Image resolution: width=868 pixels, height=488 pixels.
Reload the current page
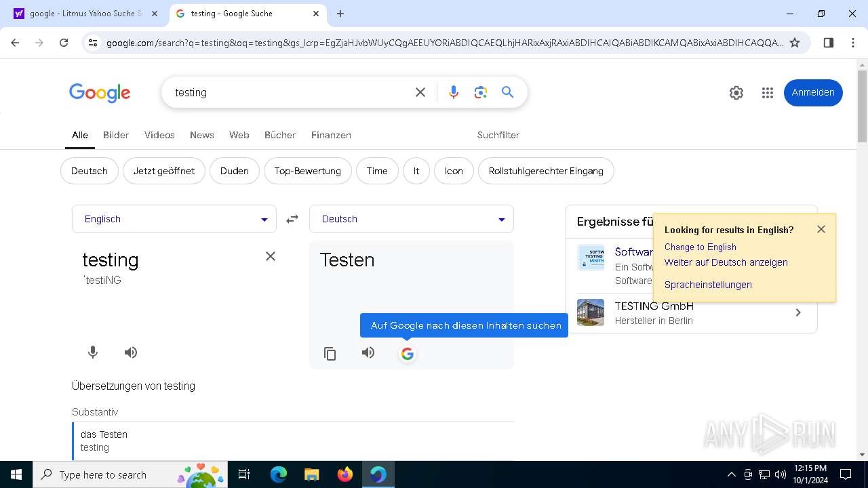pos(64,43)
